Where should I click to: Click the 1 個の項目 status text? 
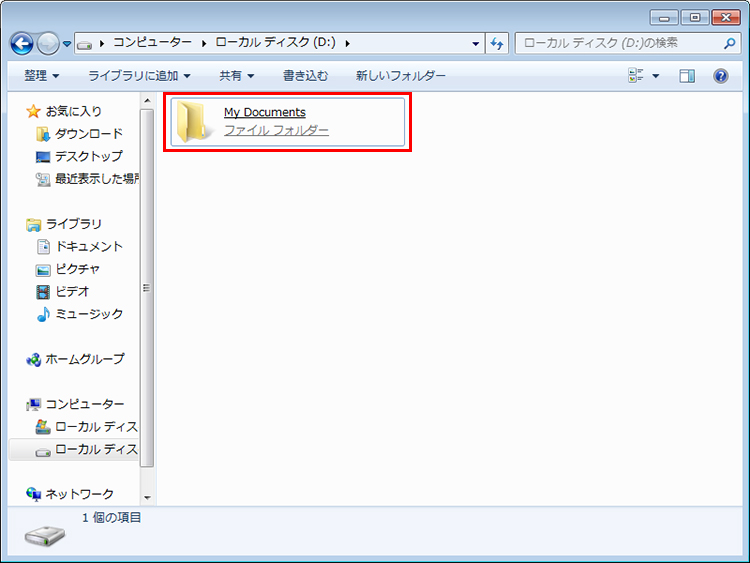[111, 518]
